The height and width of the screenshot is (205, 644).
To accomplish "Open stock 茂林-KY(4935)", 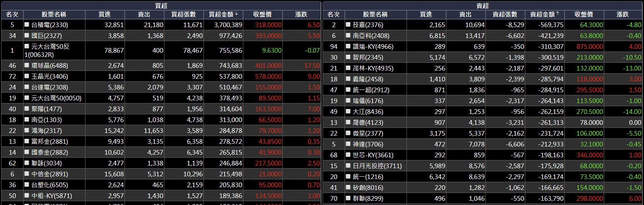I will (373, 68).
